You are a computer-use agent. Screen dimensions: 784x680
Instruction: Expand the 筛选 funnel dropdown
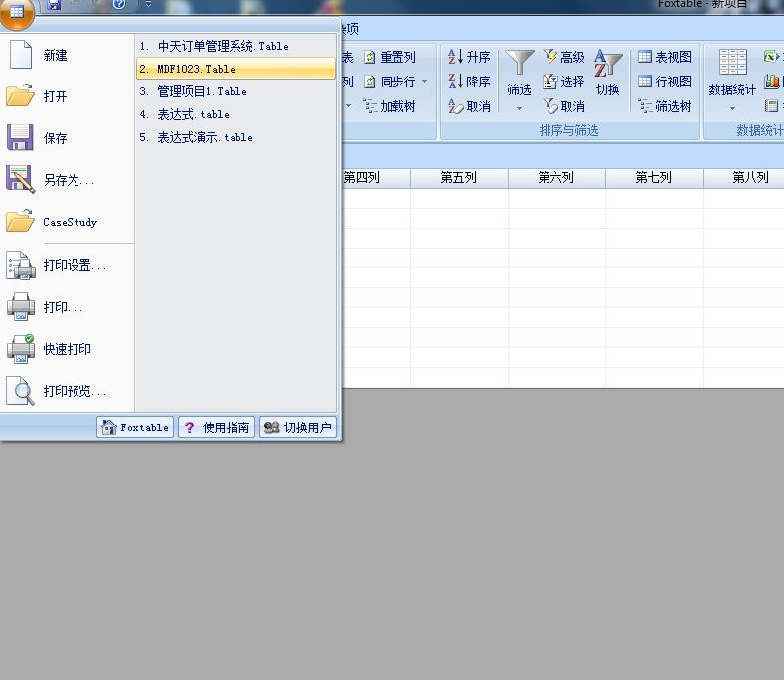[519, 107]
